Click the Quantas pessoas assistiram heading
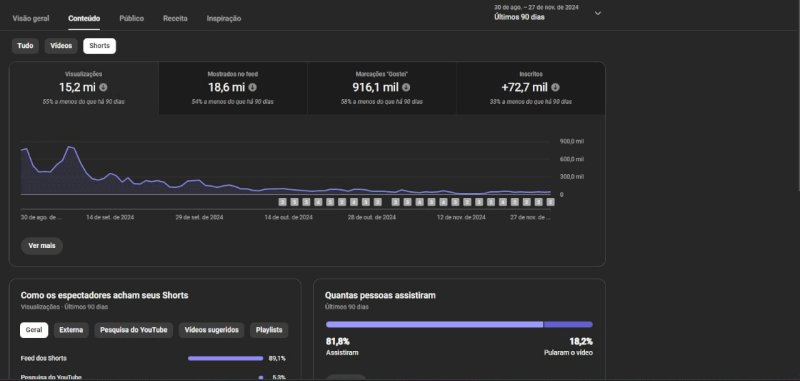 pos(380,295)
